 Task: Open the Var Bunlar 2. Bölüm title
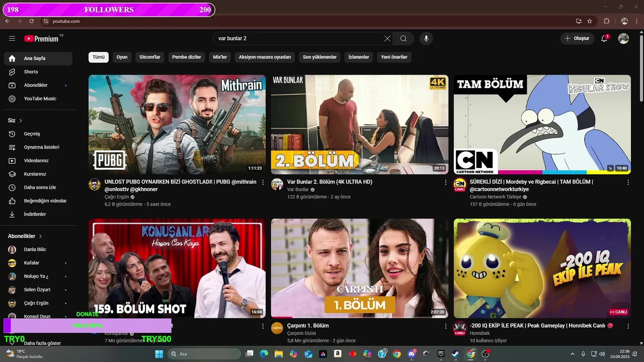click(330, 182)
